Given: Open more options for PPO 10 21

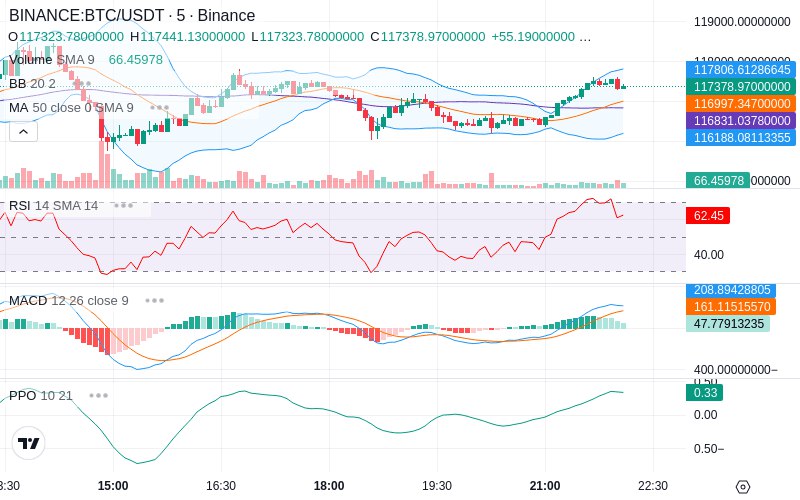Looking at the screenshot, I should point(98,395).
